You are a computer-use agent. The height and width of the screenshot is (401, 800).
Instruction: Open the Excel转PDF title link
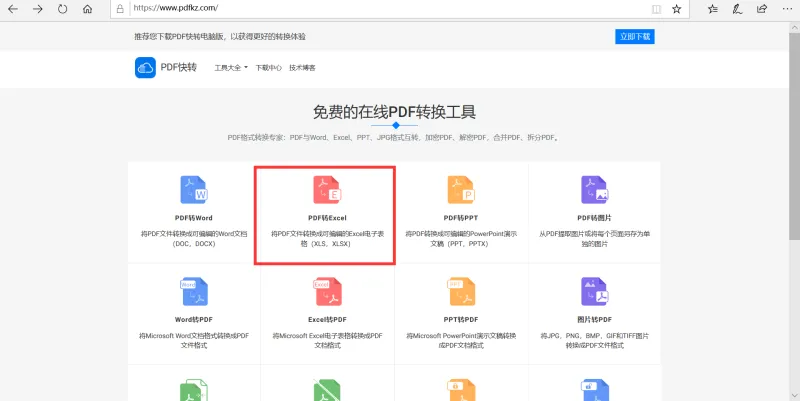pyautogui.click(x=327, y=320)
